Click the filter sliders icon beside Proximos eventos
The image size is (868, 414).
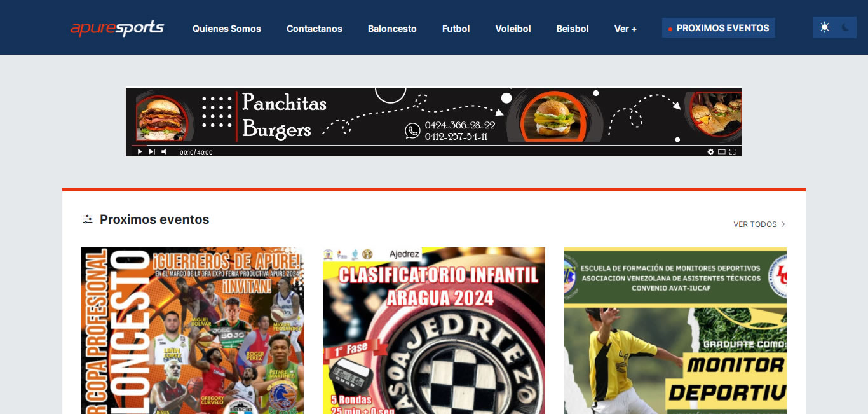pos(88,219)
